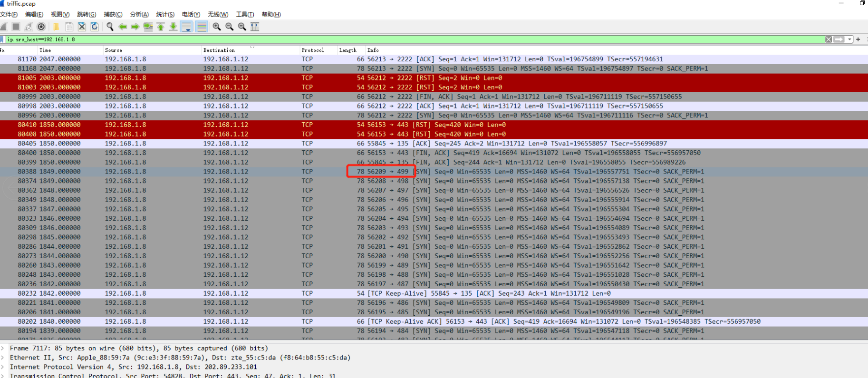Sort packets by the Length column
The image size is (868, 378).
[x=351, y=50]
